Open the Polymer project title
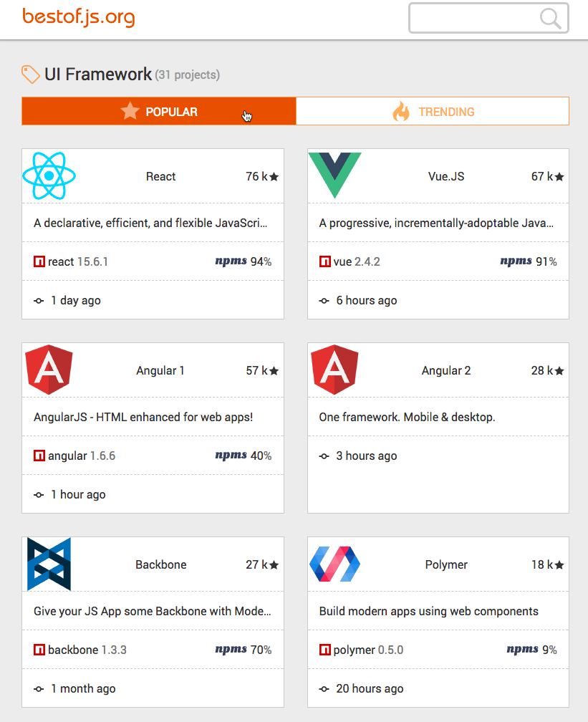The image size is (588, 722). click(x=446, y=564)
